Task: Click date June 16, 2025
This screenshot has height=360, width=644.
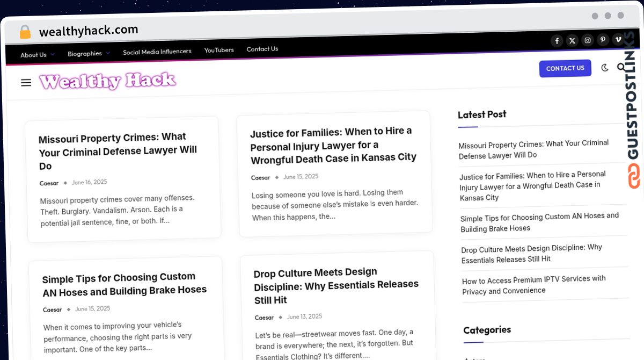Action: click(x=90, y=182)
